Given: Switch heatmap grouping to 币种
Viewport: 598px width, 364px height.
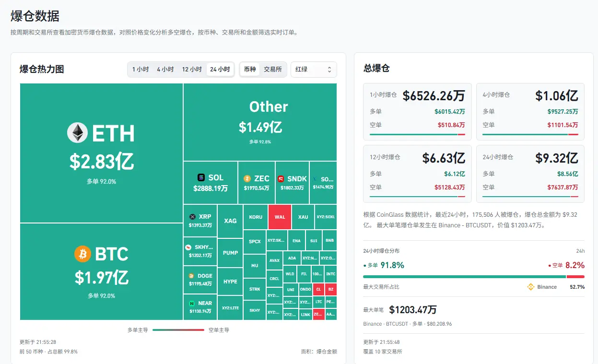Looking at the screenshot, I should (250, 69).
